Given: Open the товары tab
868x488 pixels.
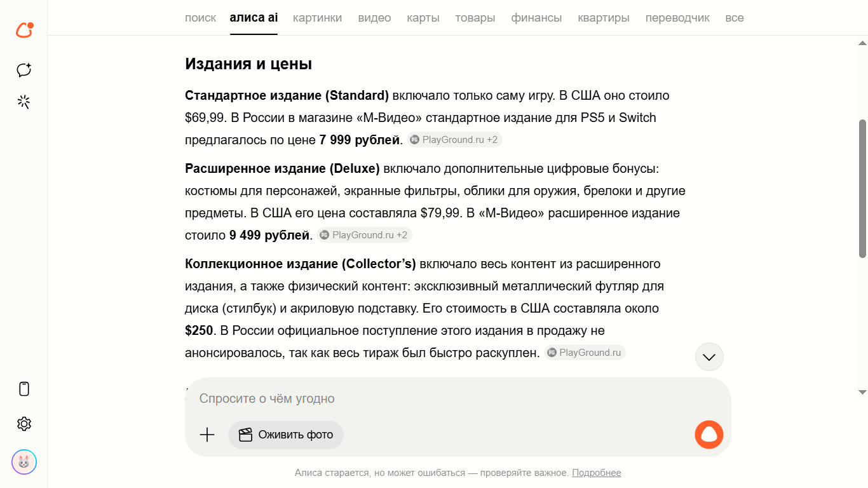Looking at the screenshot, I should (475, 18).
